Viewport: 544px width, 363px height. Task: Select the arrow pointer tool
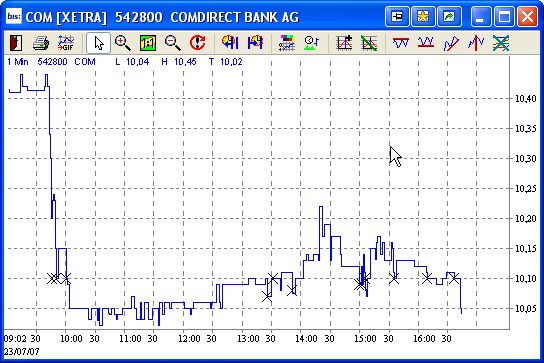tap(99, 43)
